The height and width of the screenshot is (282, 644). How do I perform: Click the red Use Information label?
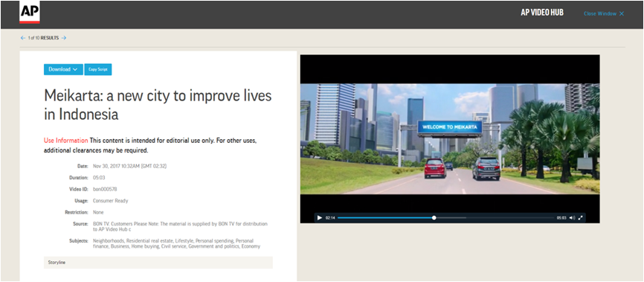(65, 141)
